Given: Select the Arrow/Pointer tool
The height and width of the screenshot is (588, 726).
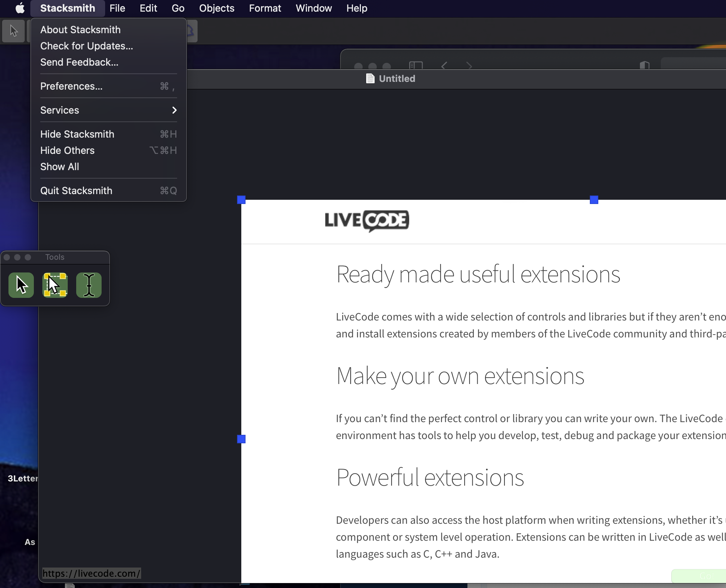Looking at the screenshot, I should coord(22,284).
